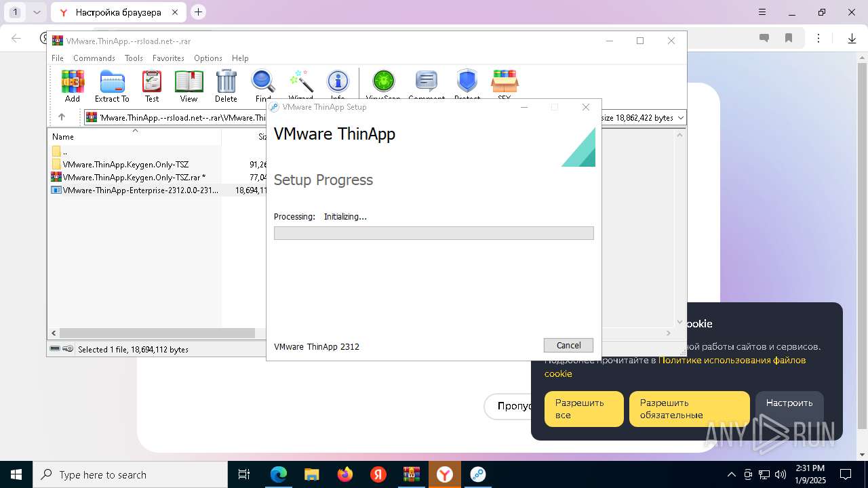Open VMware ThinApp setup taskbar icon
868x488 pixels.
[x=478, y=474]
